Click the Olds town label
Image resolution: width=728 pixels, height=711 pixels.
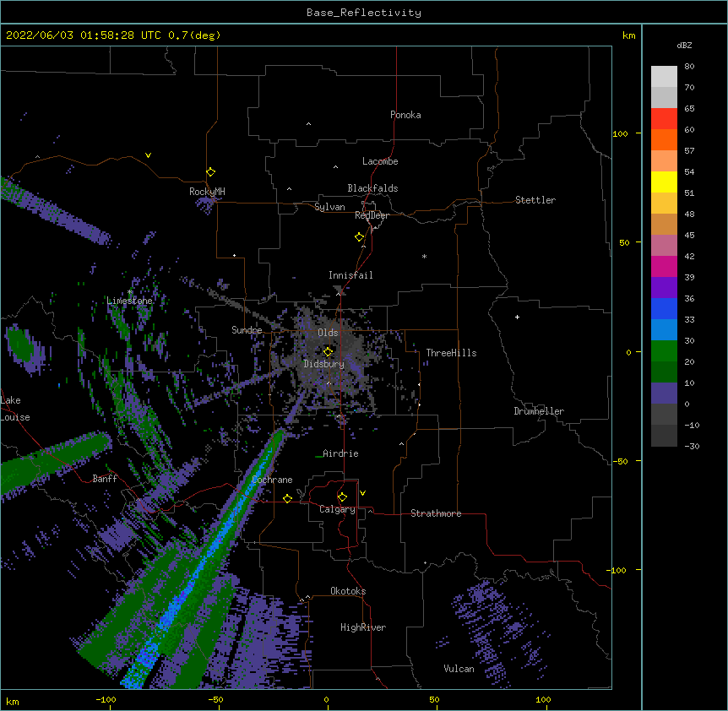[x=328, y=333]
